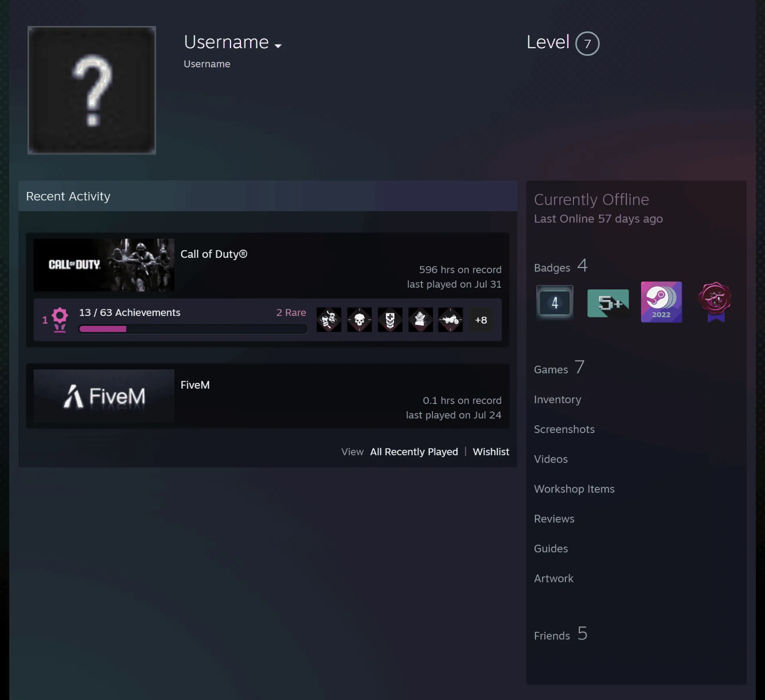Open the third achievement icon with shield emblem
Image resolution: width=765 pixels, height=700 pixels.
[x=390, y=320]
